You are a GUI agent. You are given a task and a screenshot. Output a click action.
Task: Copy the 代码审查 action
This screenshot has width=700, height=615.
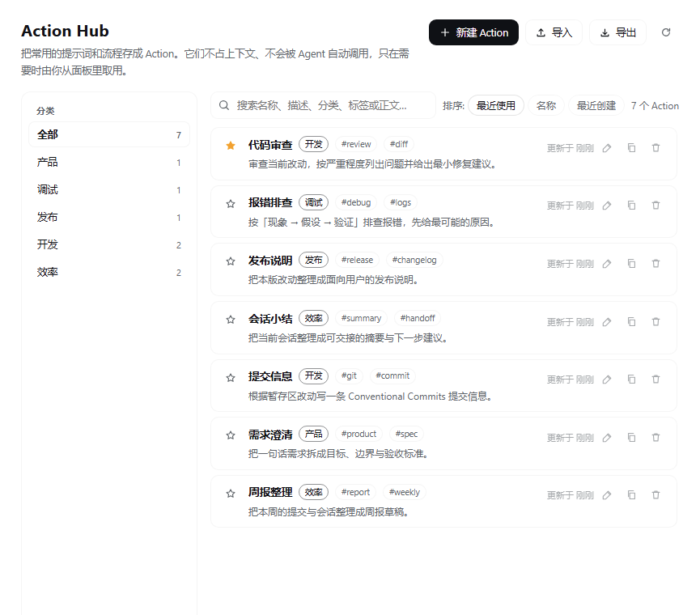pyautogui.click(x=631, y=148)
